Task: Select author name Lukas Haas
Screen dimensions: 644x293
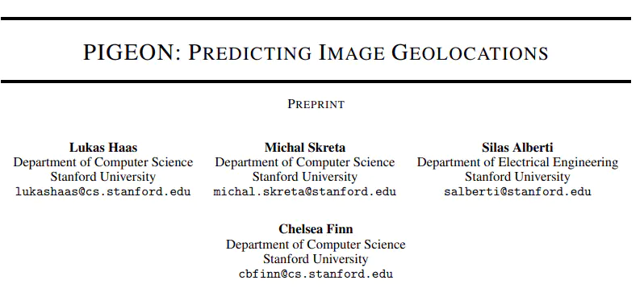Action: point(103,147)
